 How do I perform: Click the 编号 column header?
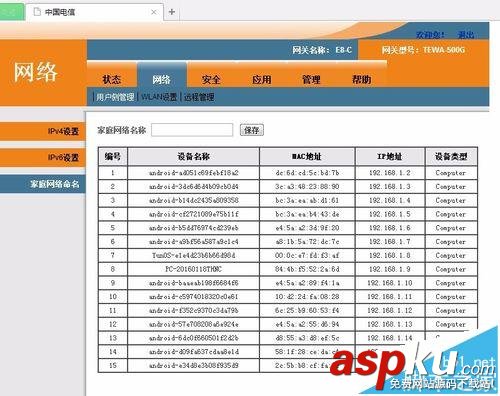click(x=113, y=156)
